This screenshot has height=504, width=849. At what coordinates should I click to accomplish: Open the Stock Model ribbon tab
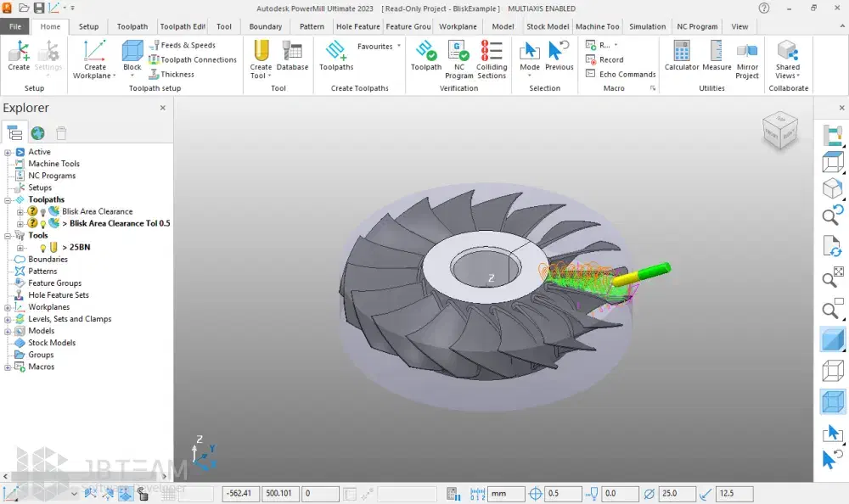click(548, 26)
